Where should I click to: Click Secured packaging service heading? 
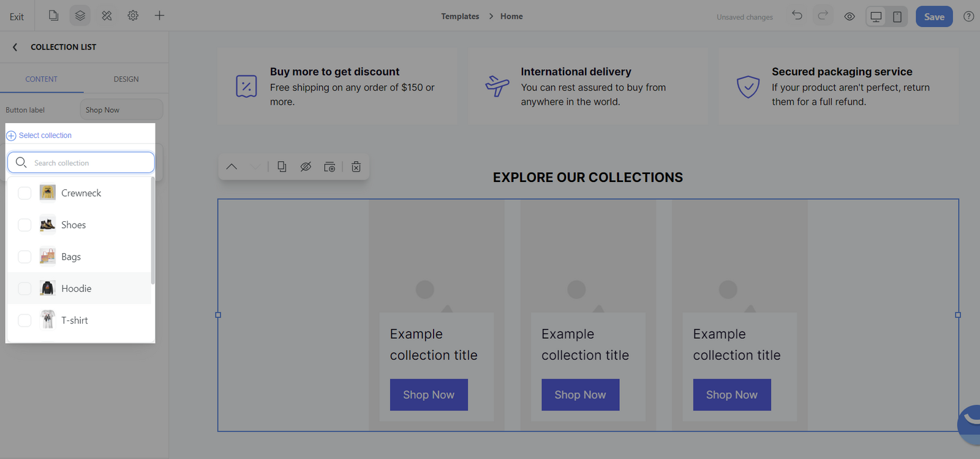[842, 72]
